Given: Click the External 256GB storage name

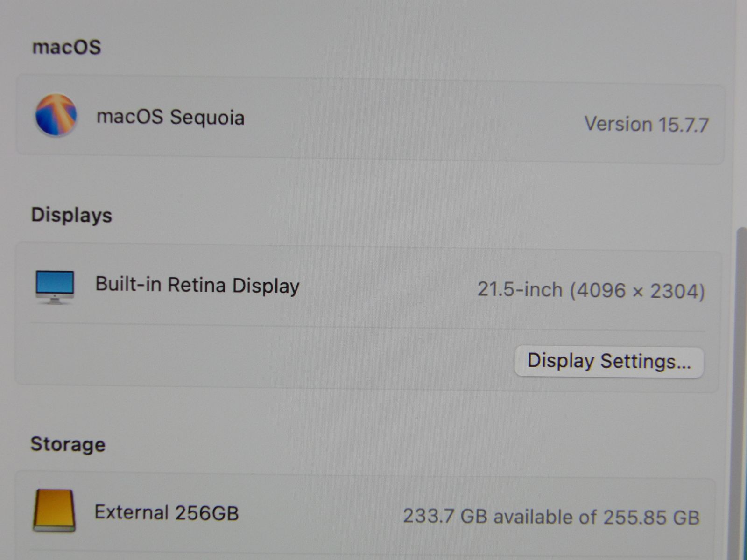Looking at the screenshot, I should [x=167, y=512].
